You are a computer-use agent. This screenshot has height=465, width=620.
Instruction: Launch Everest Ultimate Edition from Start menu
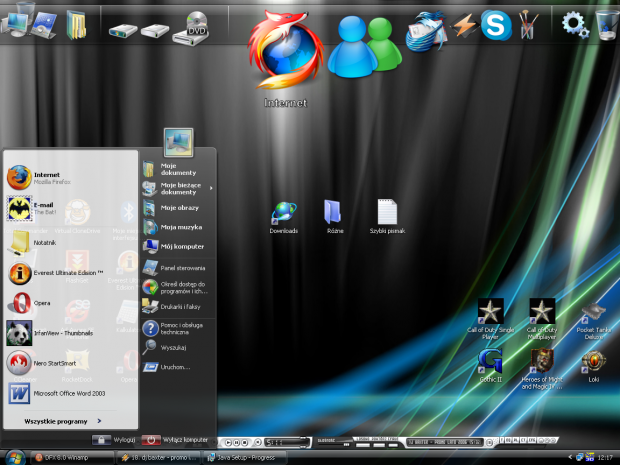(x=70, y=273)
